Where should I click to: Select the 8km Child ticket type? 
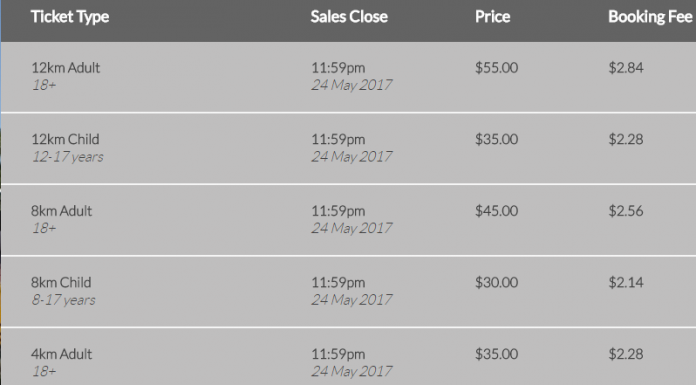tap(61, 282)
